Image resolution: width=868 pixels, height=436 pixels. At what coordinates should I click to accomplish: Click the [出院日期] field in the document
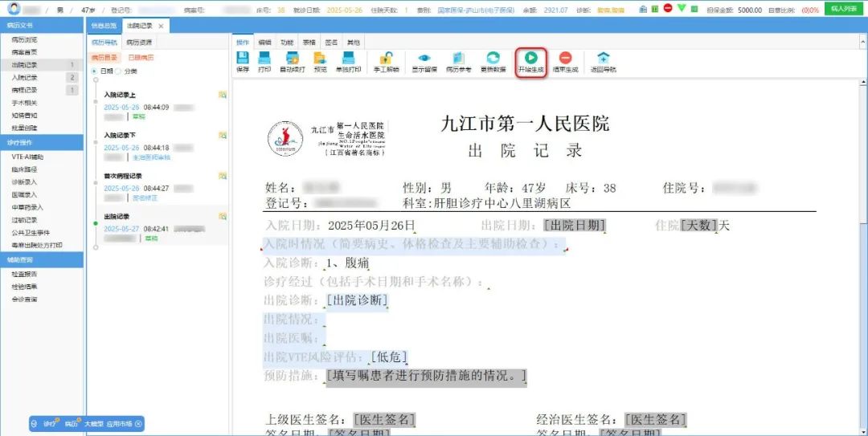575,225
